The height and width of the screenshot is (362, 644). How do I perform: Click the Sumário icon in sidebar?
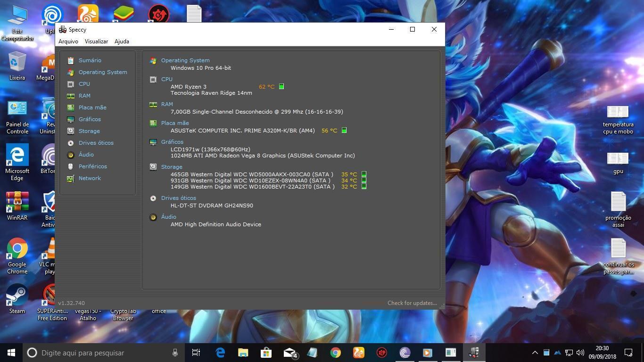(71, 60)
